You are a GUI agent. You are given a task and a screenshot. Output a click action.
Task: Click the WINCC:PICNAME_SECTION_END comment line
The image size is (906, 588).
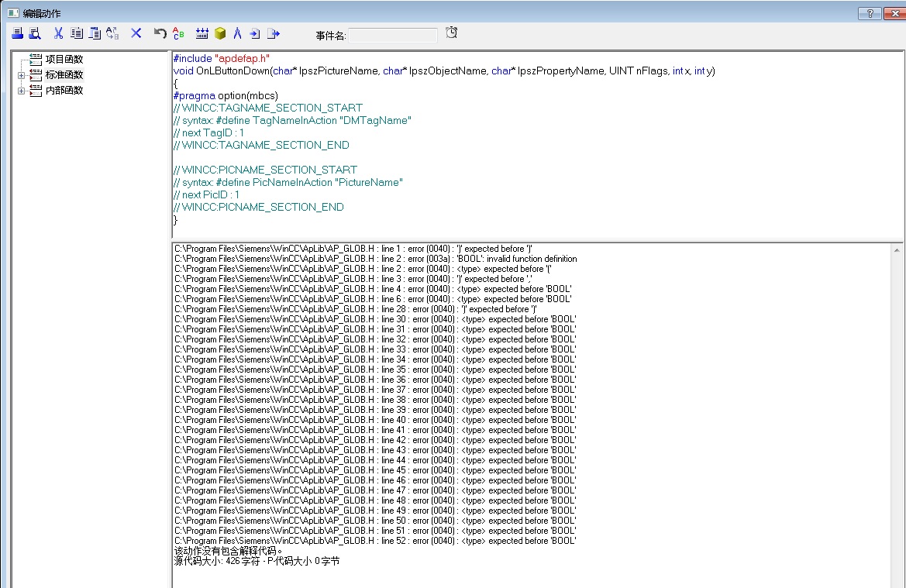coord(258,208)
